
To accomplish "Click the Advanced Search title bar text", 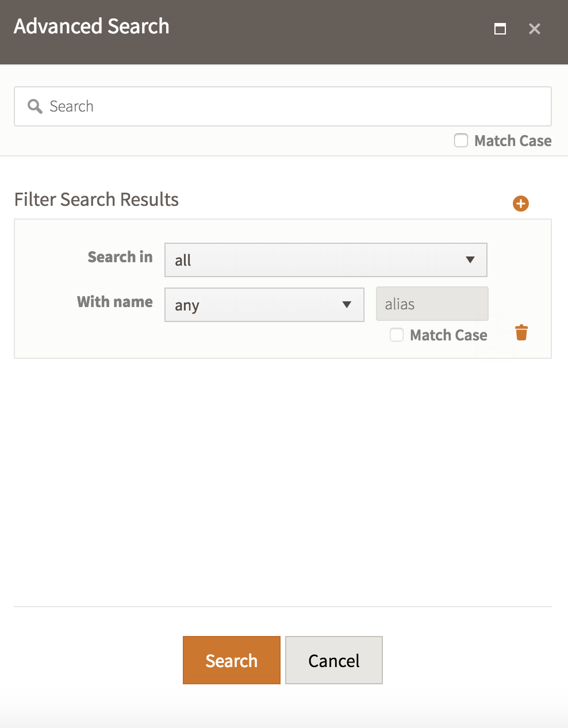I will click(92, 26).
